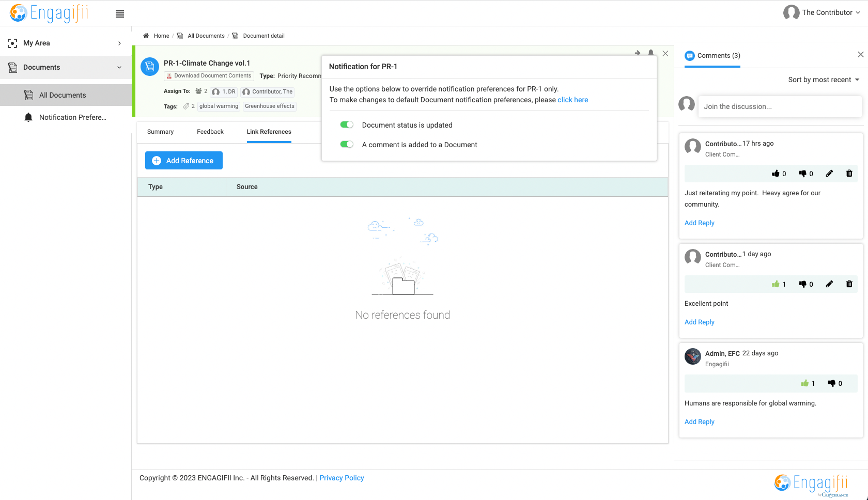Switch to the Feedback tab
Viewport: 868px width, 500px height.
(210, 132)
